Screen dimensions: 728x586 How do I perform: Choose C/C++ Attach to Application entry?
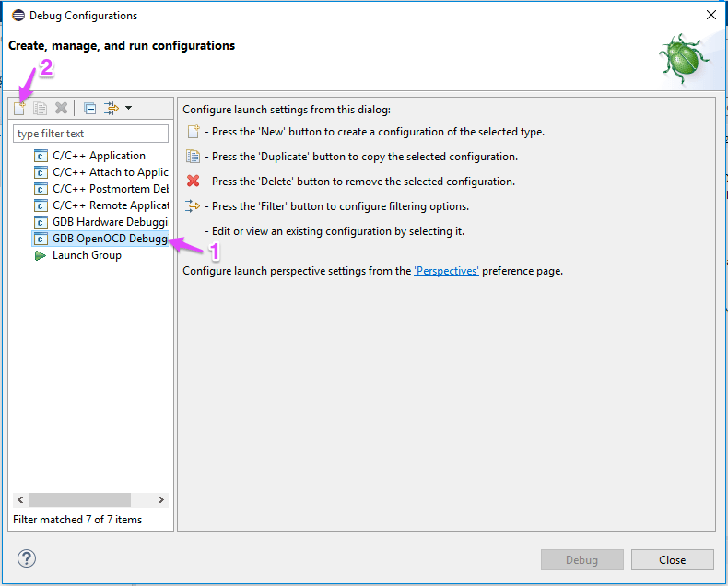pos(100,172)
